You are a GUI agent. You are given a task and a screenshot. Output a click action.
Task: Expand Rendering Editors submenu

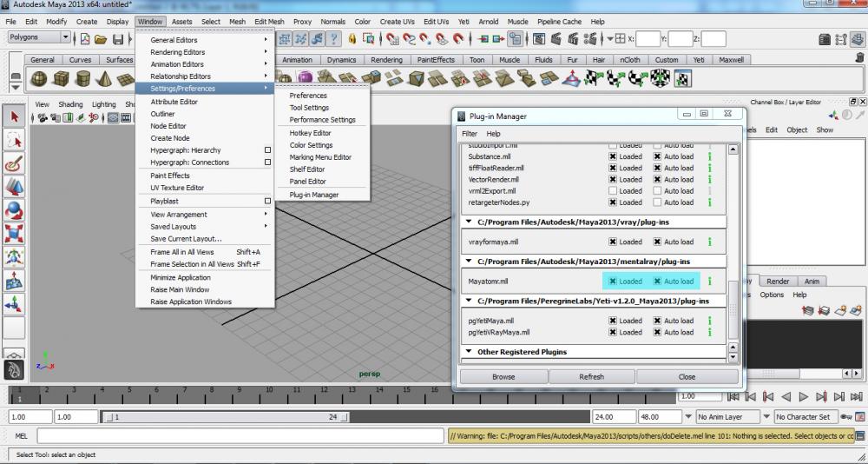pyautogui.click(x=206, y=52)
